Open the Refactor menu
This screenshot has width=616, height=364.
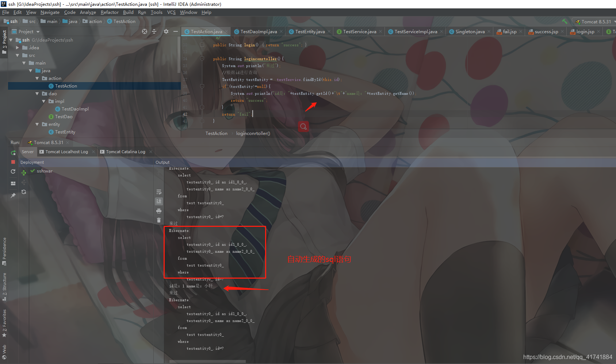click(x=110, y=12)
